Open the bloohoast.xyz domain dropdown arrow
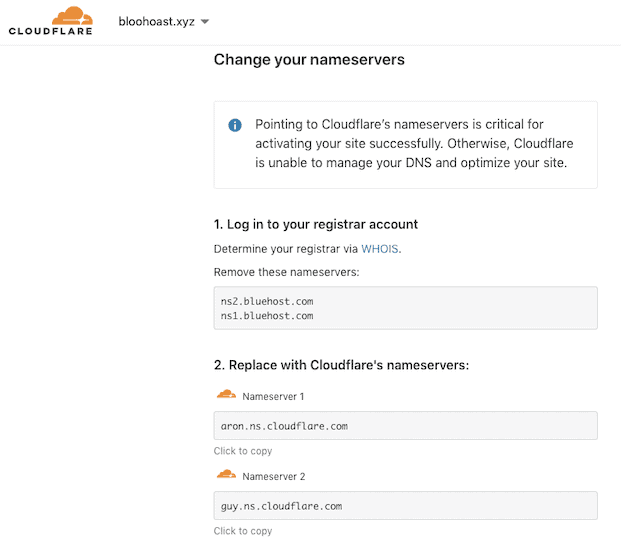The width and height of the screenshot is (621, 548). pyautogui.click(x=205, y=21)
